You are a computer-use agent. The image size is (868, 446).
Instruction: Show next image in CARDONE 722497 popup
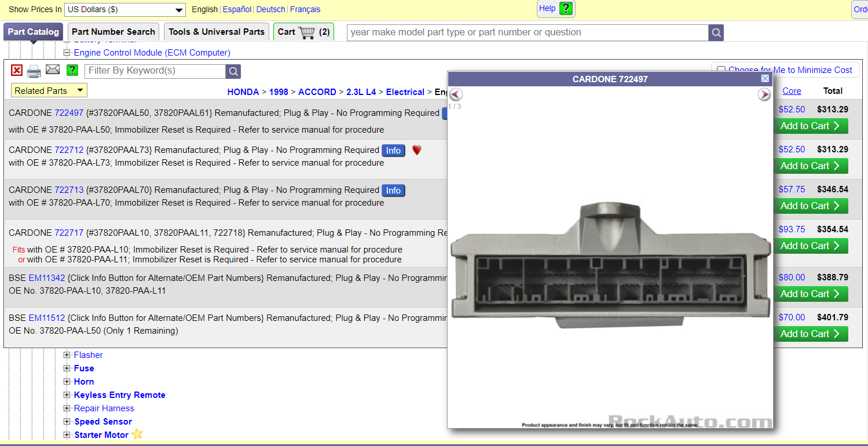[x=764, y=94]
